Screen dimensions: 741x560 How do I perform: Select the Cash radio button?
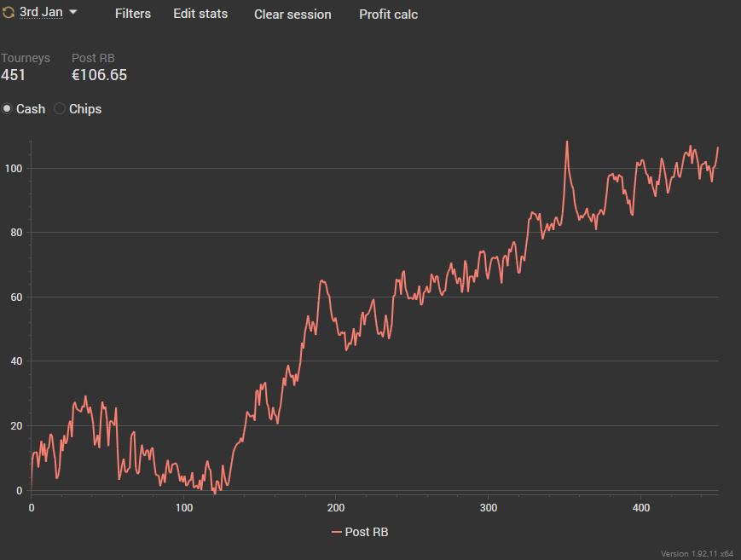click(x=8, y=109)
